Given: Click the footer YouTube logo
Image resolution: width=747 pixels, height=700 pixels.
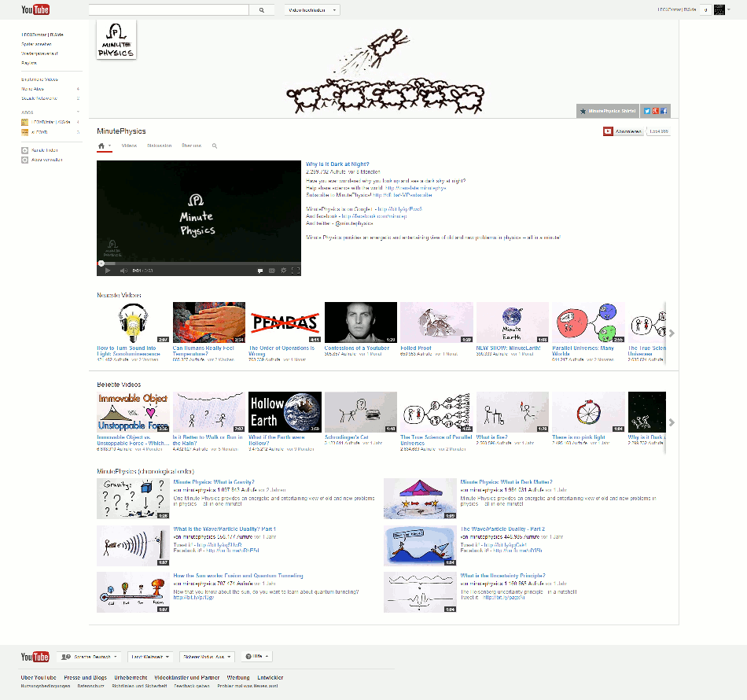Looking at the screenshot, I should [35, 657].
